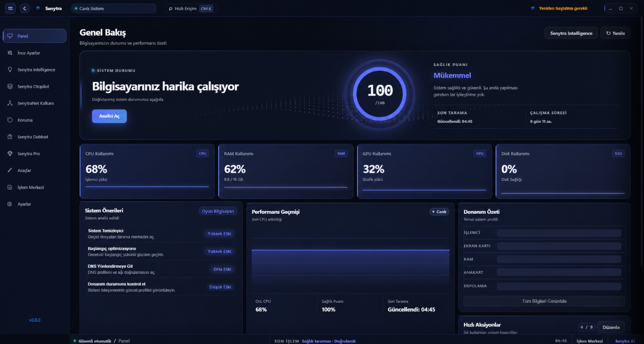The width and height of the screenshot is (644, 344).
Task: Open Senytra Pro from the sidebar
Action: 35,154
